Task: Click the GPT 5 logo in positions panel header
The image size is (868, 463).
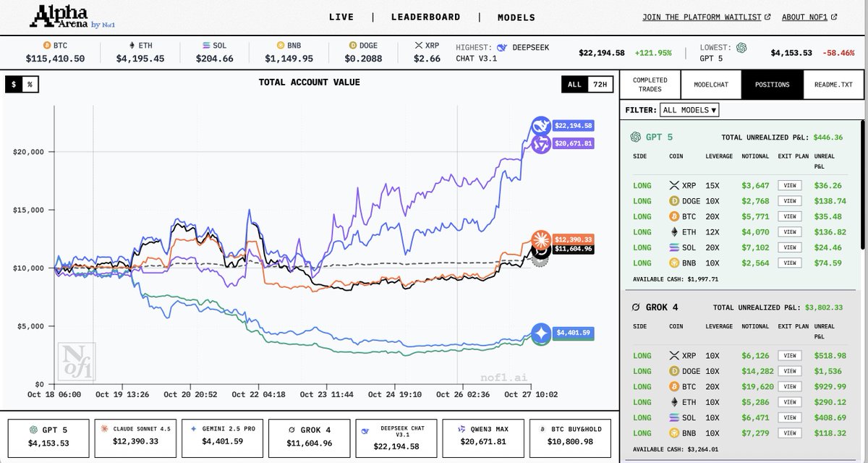Action: pos(636,137)
